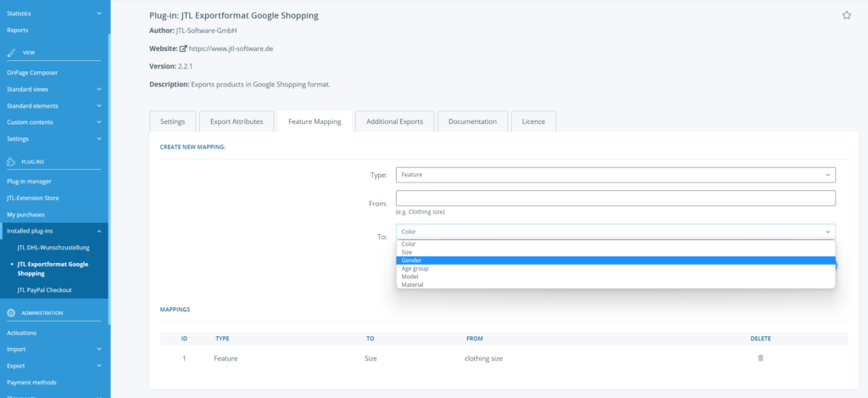
Task: Choose Material option in dropdown
Action: [615, 285]
